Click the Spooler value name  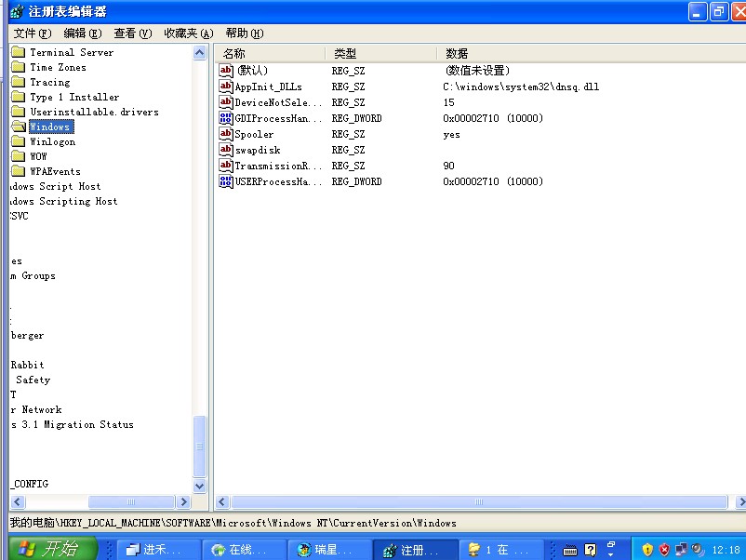(254, 134)
